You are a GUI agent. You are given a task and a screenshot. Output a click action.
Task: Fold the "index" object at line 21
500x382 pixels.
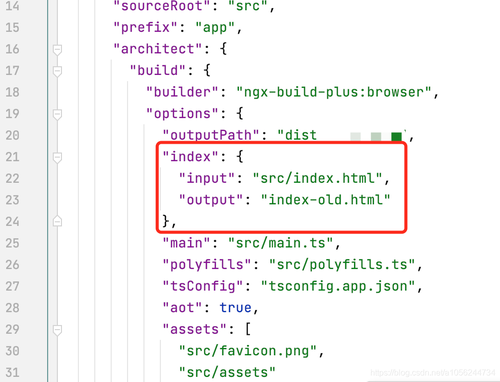click(57, 157)
